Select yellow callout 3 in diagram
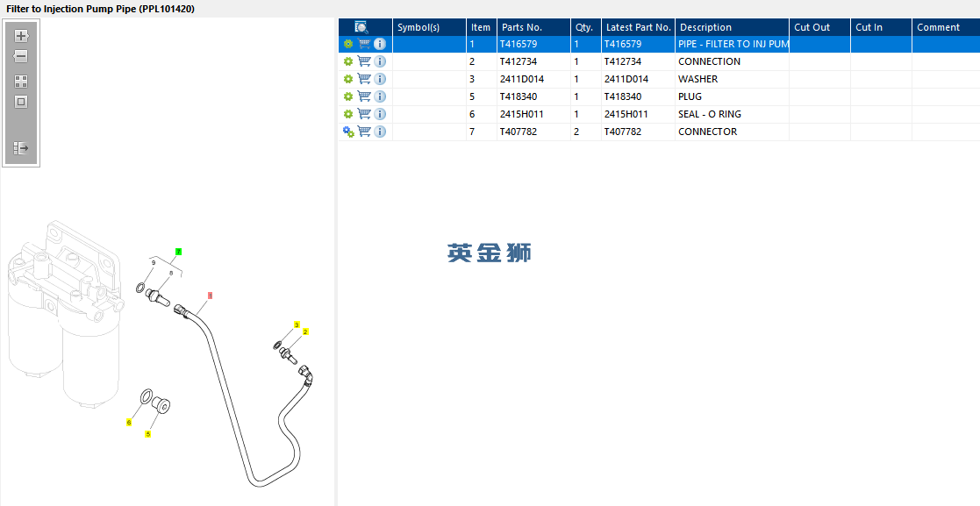 click(297, 324)
